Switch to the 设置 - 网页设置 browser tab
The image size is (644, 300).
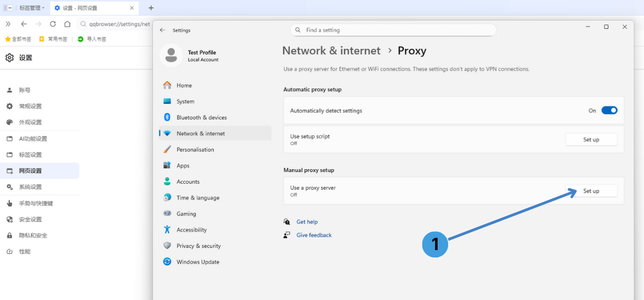pos(94,8)
